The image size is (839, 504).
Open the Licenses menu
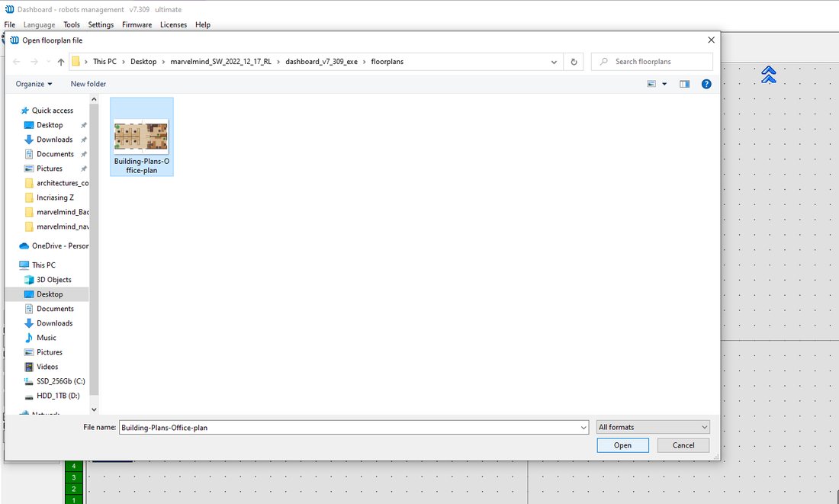173,24
